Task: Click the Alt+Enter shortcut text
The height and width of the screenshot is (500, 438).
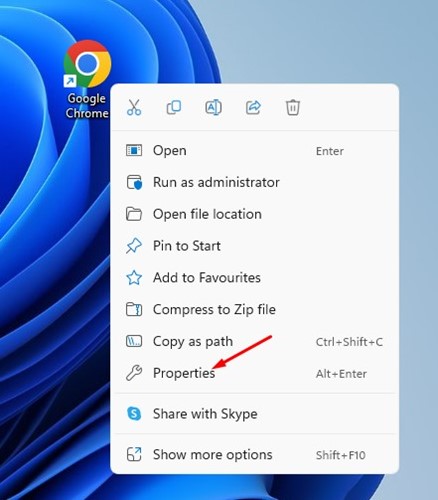Action: click(x=341, y=374)
